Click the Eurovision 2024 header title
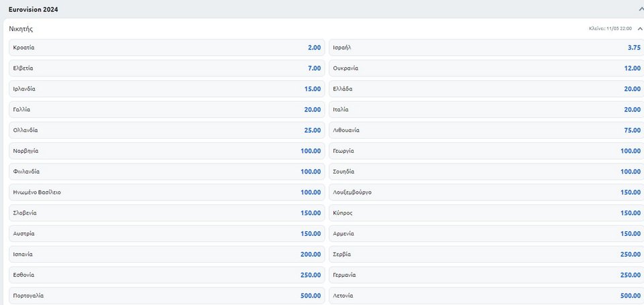This screenshot has height=305, width=644. tap(34, 9)
